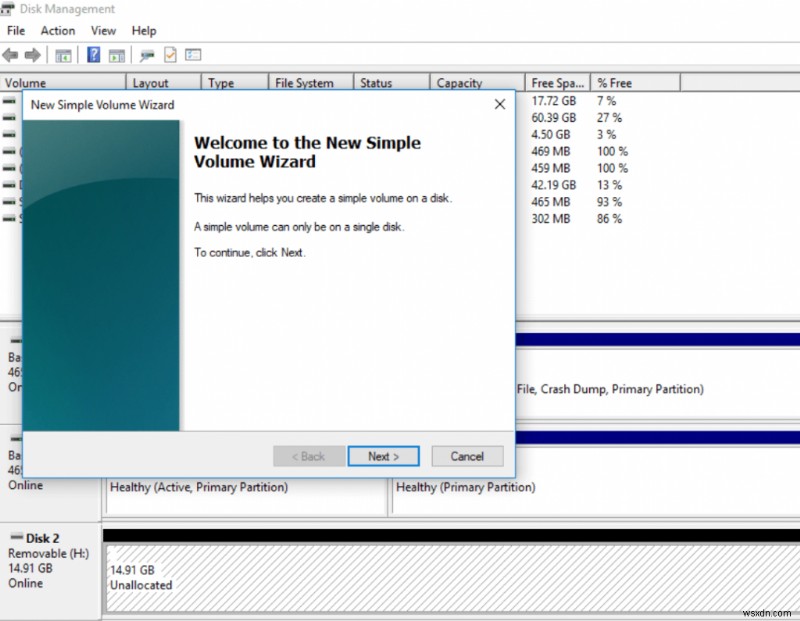This screenshot has height=621, width=800.
Task: Click the 7 % free value
Action: point(606,101)
